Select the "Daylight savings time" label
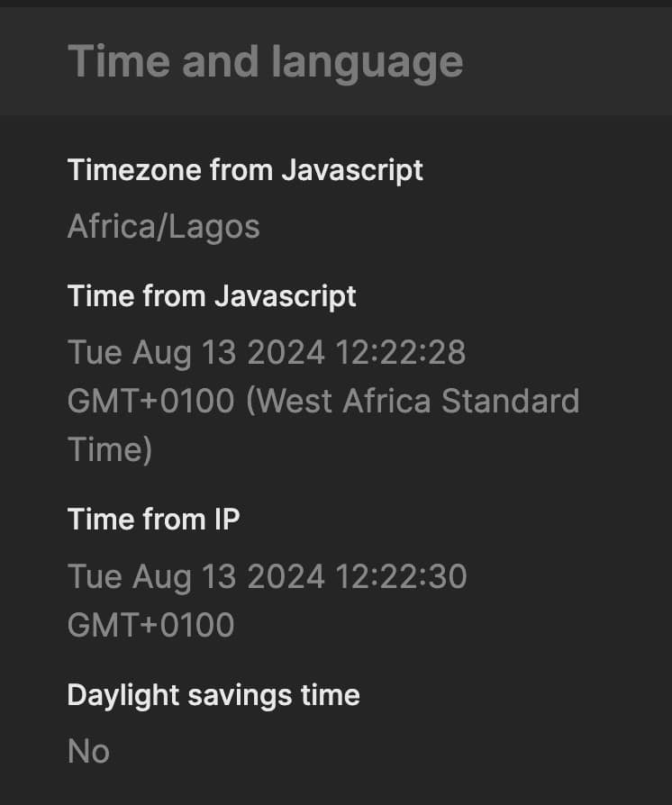This screenshot has height=805, width=672. (213, 696)
